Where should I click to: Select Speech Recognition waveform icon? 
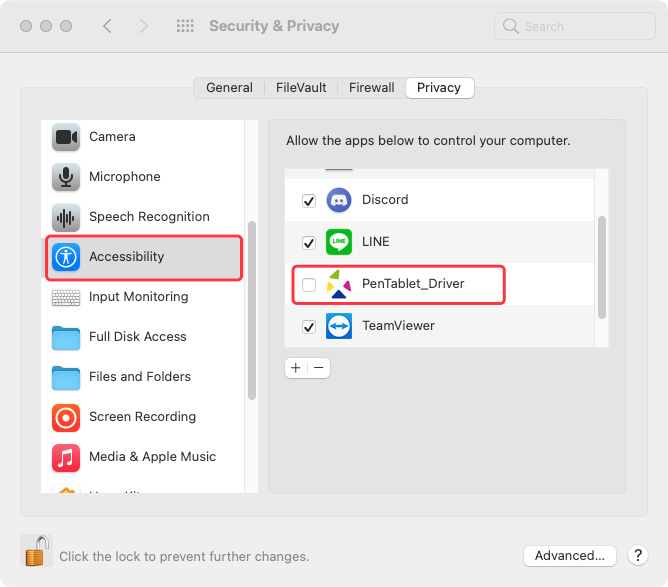(66, 217)
